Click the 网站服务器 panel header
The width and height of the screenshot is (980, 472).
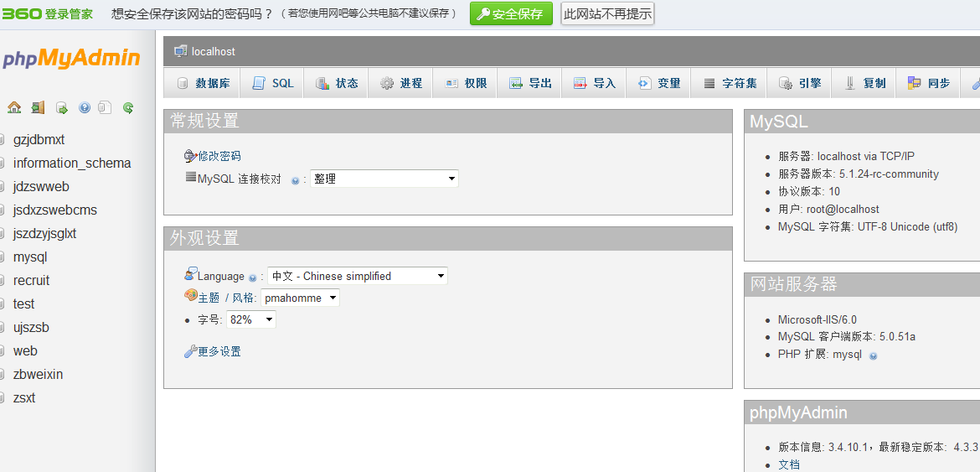pos(862,284)
